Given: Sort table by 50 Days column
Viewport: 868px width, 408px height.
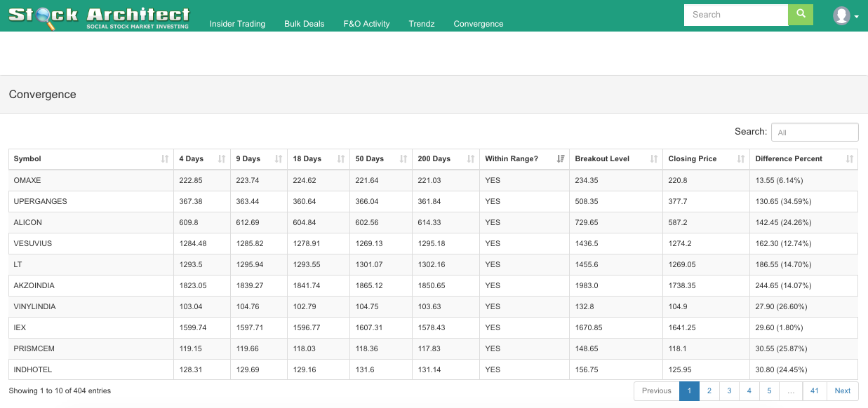Looking at the screenshot, I should 381,159.
